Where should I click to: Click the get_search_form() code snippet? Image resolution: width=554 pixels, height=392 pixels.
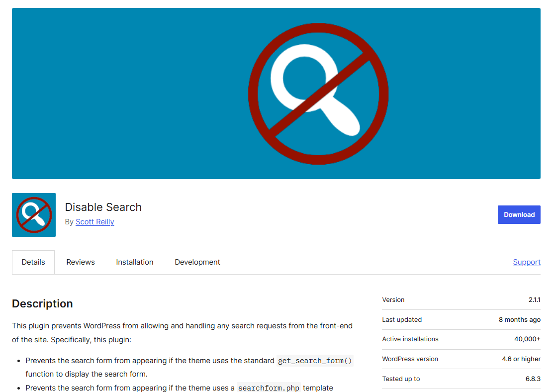coord(315,361)
